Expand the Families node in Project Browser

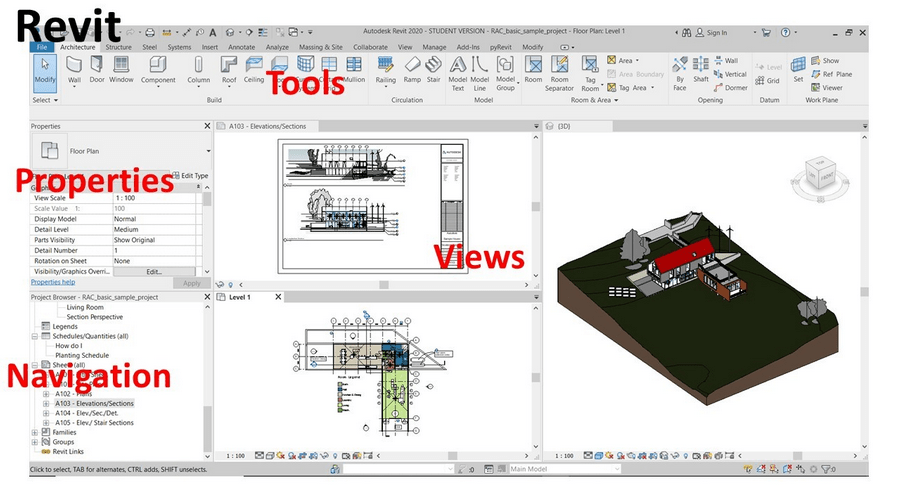click(x=36, y=431)
